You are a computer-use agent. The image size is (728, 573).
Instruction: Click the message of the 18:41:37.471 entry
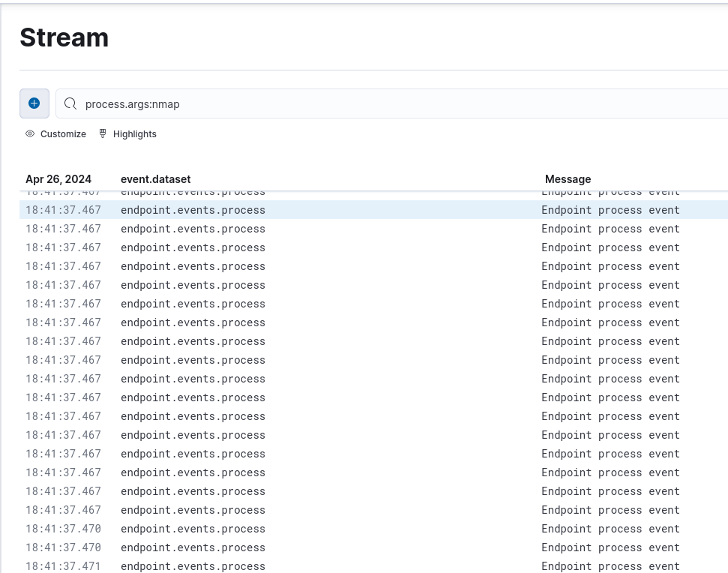point(610,566)
